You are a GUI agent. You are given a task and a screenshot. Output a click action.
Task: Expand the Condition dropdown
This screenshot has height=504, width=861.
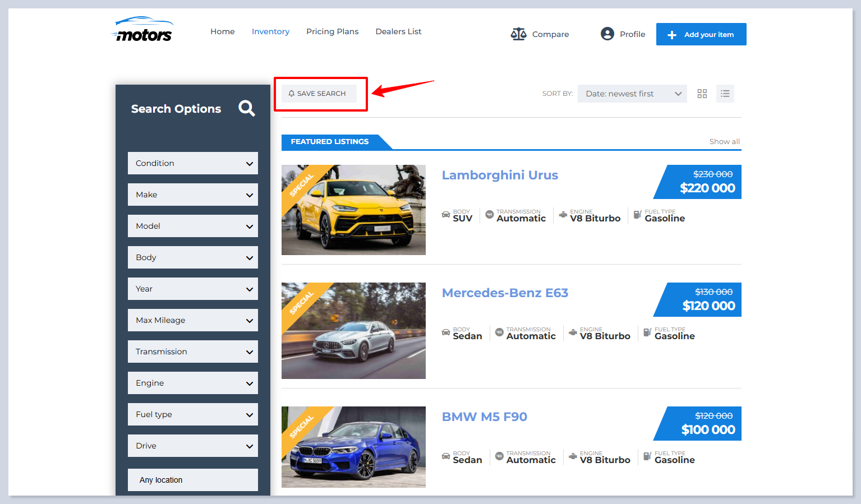[x=192, y=163]
